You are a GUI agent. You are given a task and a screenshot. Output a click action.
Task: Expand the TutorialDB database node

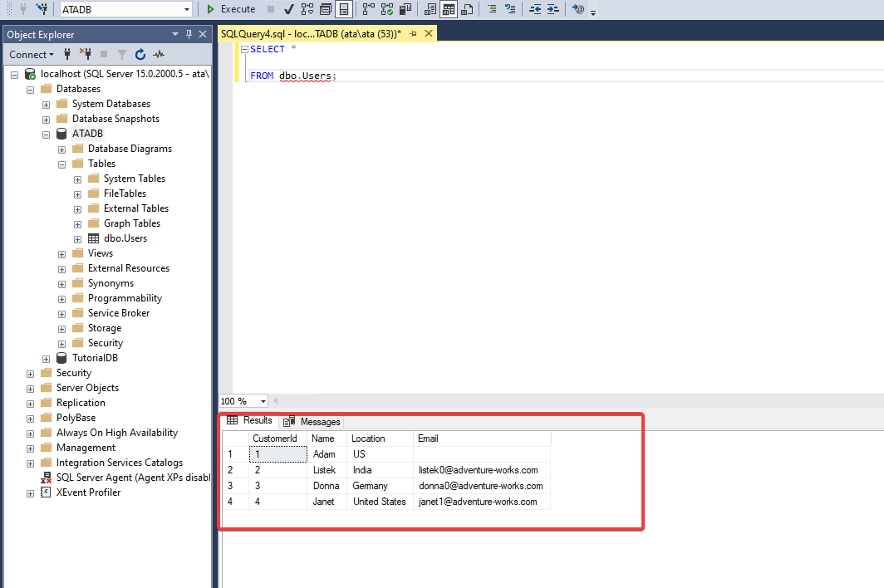click(47, 359)
